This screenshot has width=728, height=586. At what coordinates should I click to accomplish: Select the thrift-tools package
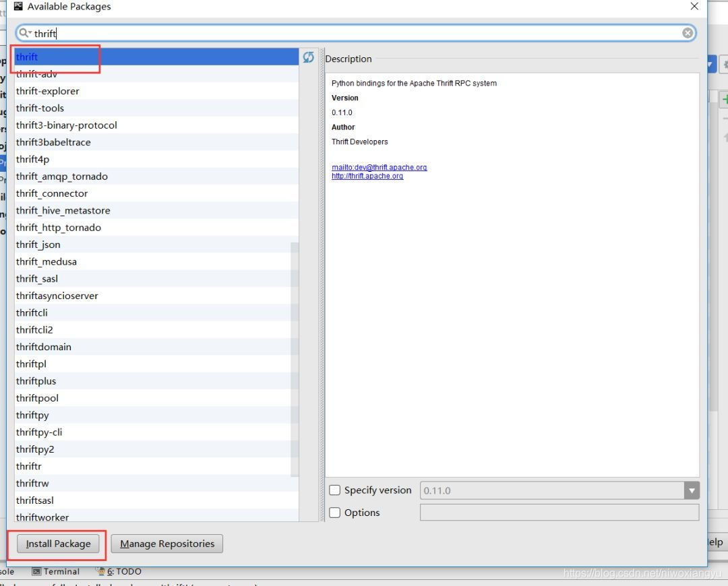point(156,108)
